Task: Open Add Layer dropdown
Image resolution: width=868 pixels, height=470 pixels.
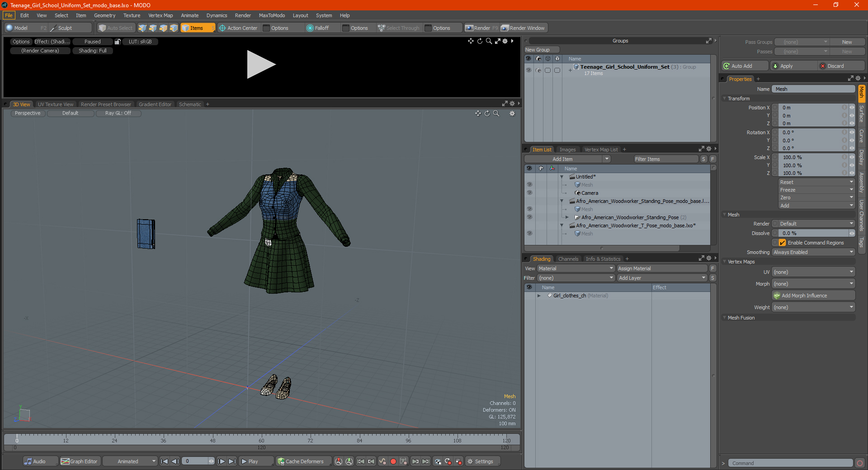Action: (662, 278)
